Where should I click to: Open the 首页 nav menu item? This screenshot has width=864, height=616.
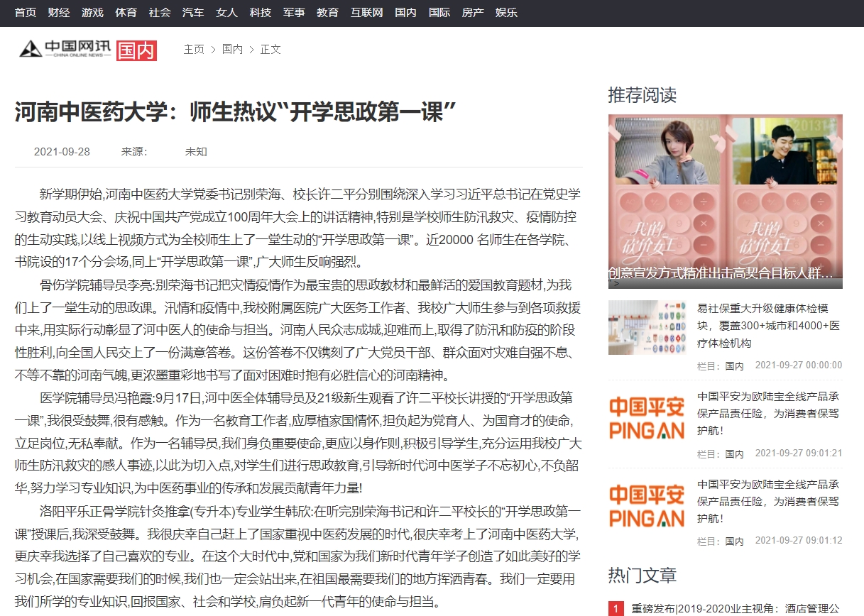pyautogui.click(x=26, y=13)
